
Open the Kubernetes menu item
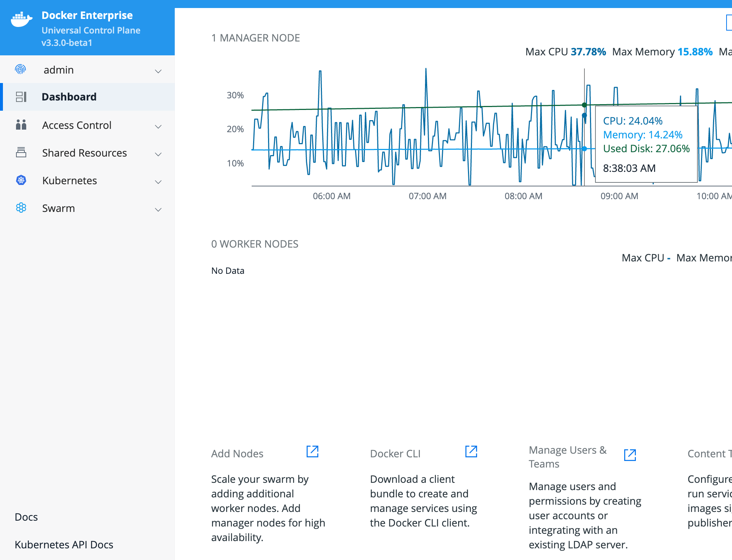[70, 181]
